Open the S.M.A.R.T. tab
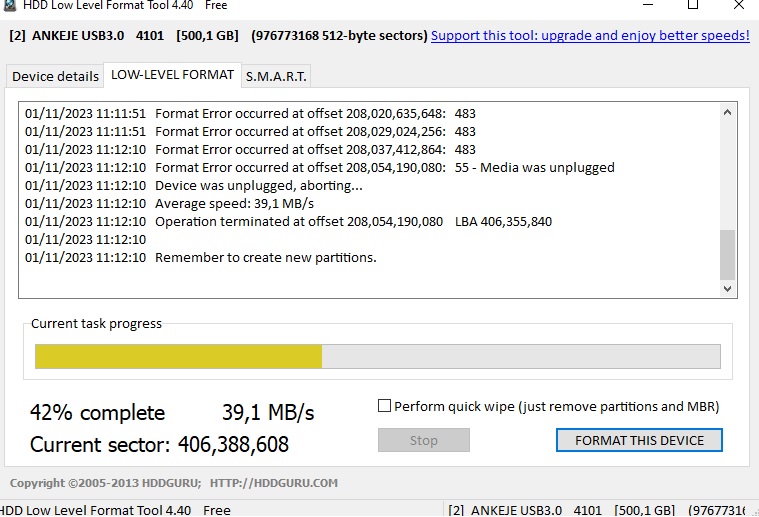 click(277, 76)
